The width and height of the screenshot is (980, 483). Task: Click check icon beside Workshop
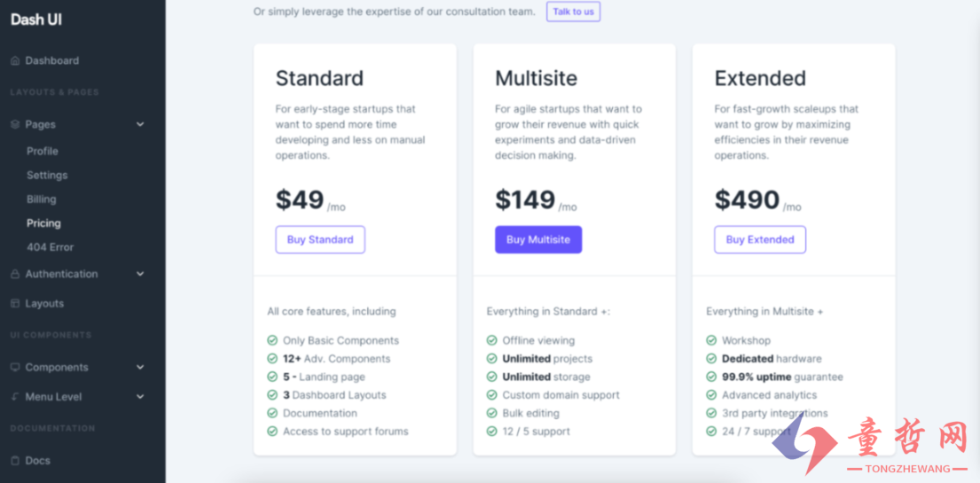(711, 340)
